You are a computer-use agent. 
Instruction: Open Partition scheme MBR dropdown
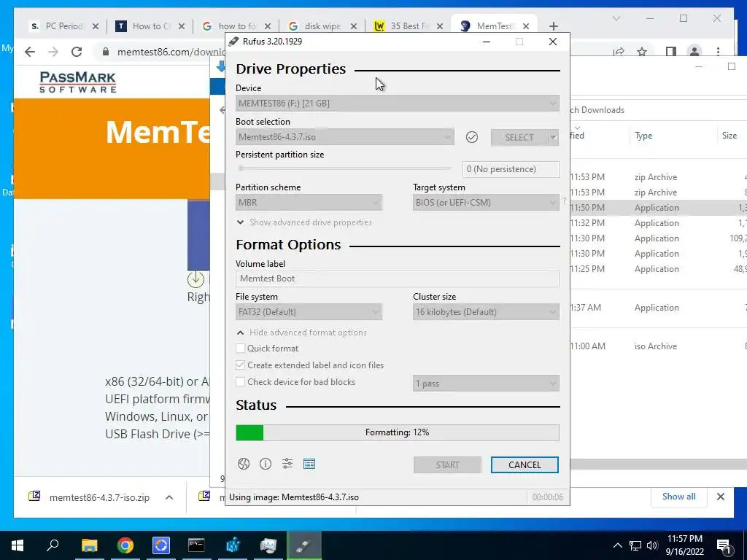coord(309,203)
